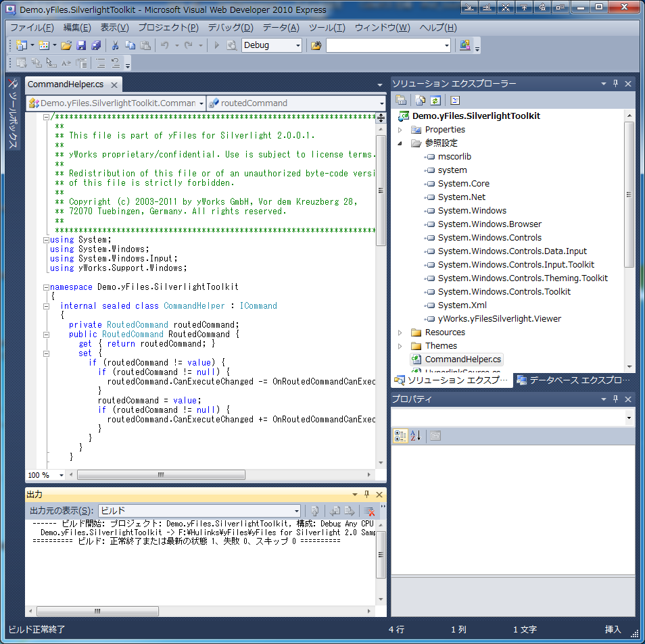Screen dimensions: 645x644
Task: Click the Comment out selected lines icon
Action: tap(100, 63)
